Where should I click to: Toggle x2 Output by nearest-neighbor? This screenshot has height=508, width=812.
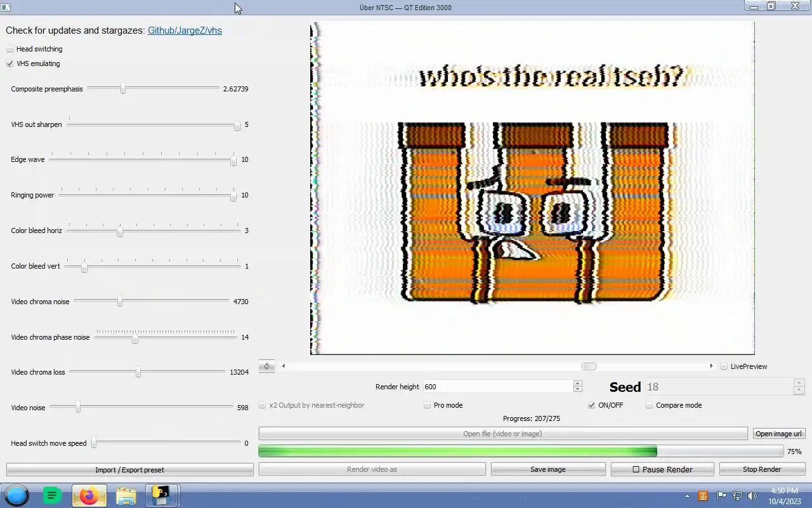point(262,405)
